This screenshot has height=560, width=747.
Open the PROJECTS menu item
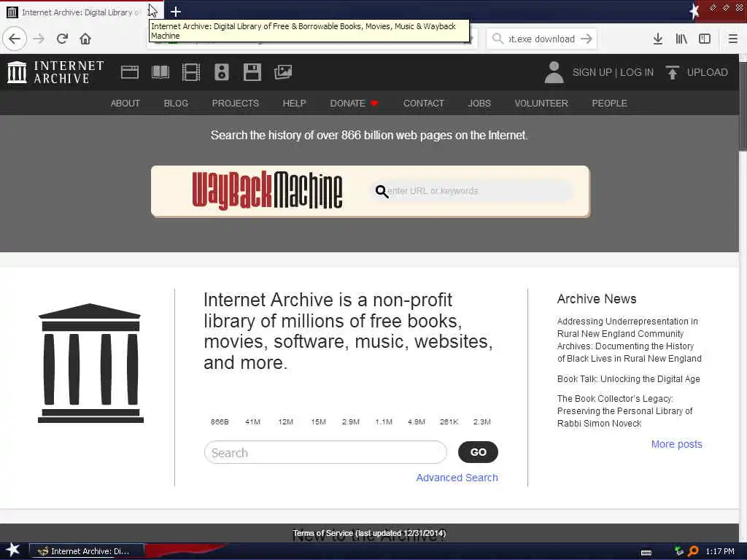pyautogui.click(x=236, y=104)
